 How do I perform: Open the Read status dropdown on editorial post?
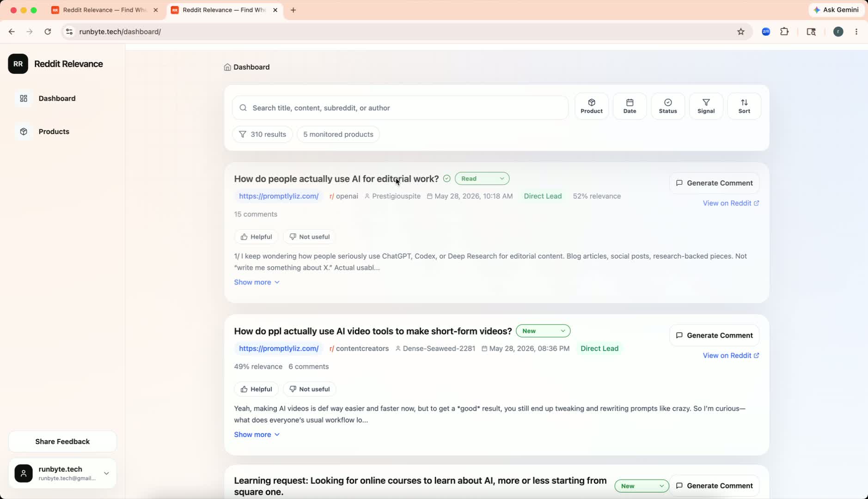(482, 179)
